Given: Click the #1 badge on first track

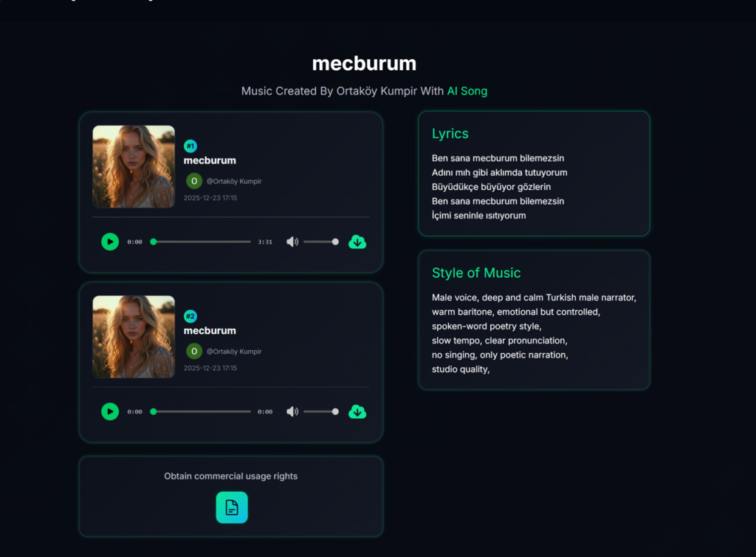Looking at the screenshot, I should [x=190, y=146].
